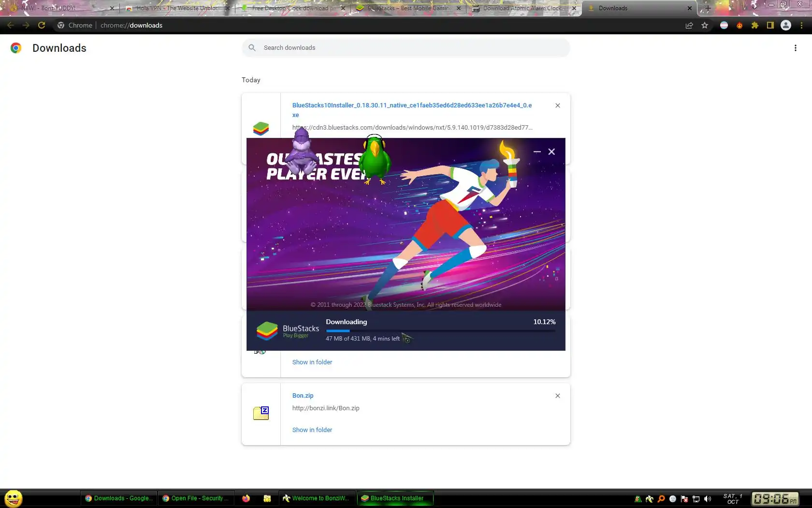Click the orange magnifier tray icon
The height and width of the screenshot is (508, 812).
coord(661,499)
